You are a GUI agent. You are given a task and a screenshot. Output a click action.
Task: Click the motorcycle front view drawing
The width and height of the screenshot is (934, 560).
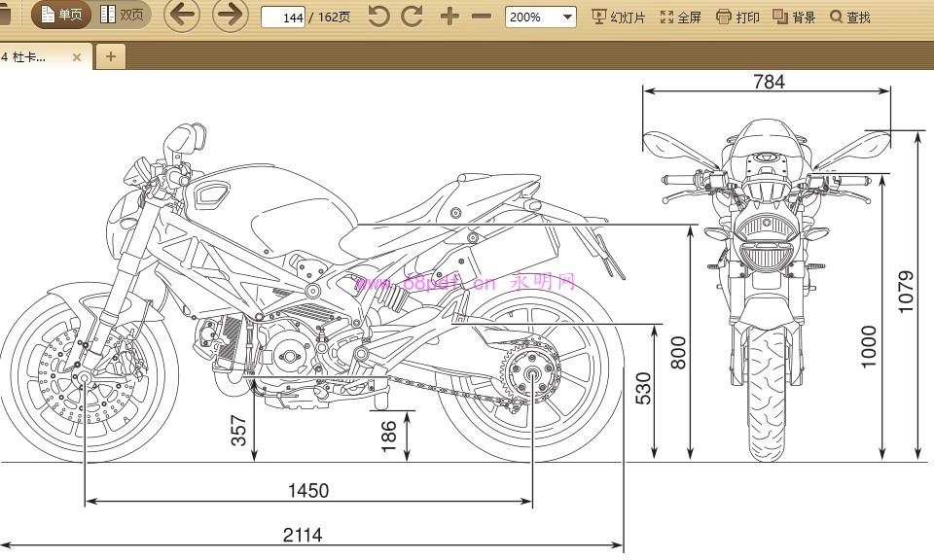766,292
